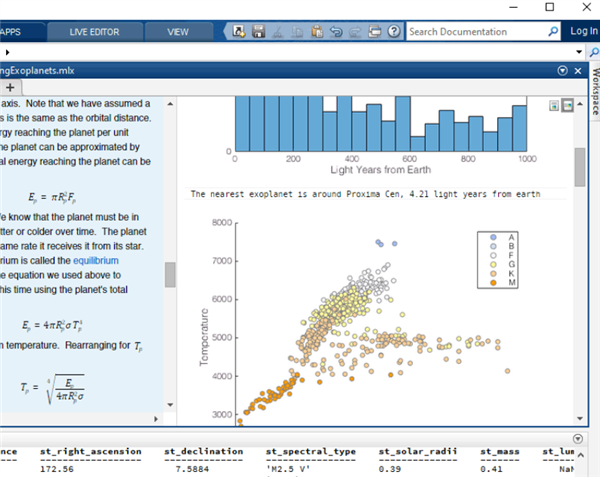This screenshot has width=600, height=477.
Task: Click the search icon beside the path bar
Action: click(x=594, y=52)
